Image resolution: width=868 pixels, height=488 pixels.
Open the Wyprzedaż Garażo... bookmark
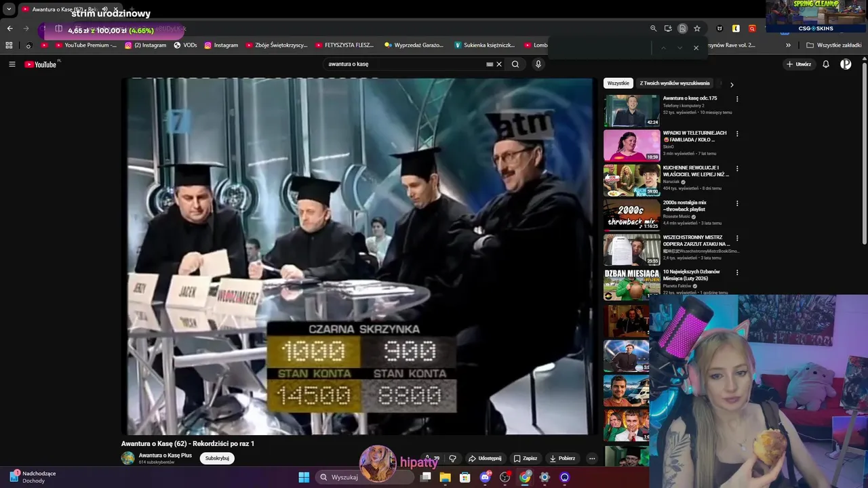[x=414, y=45]
